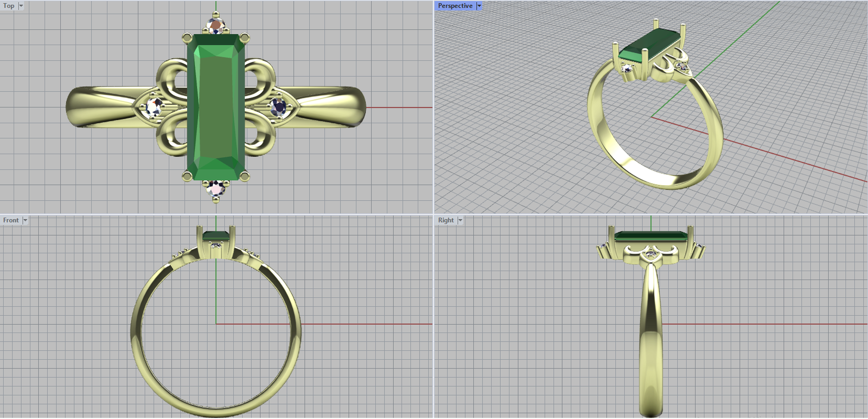The height and width of the screenshot is (419, 868).
Task: Click the Perspective viewport title
Action: click(455, 6)
